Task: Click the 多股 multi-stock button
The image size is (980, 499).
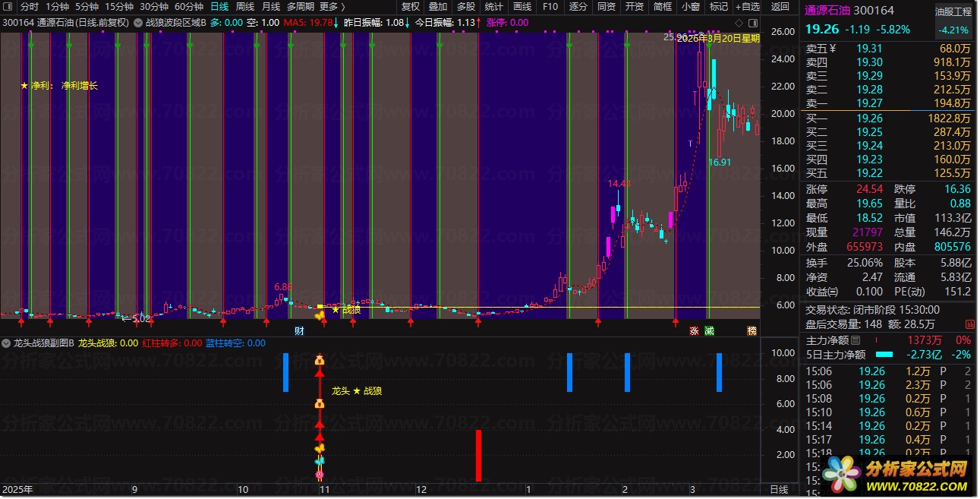Action: click(466, 7)
